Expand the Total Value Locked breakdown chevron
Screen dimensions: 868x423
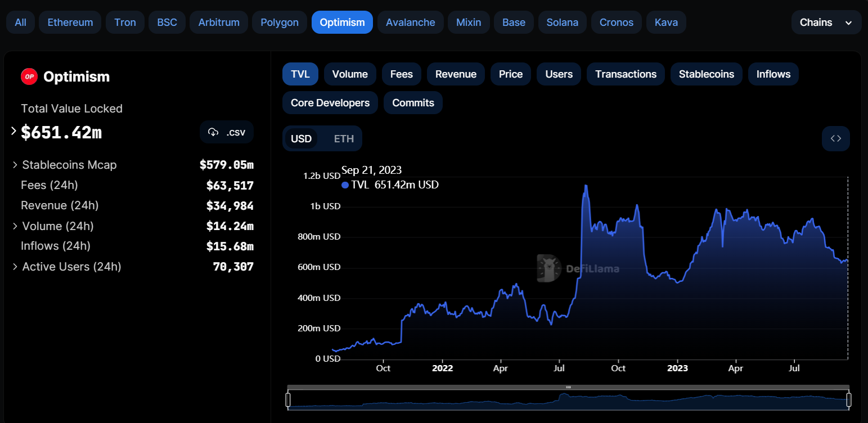click(x=14, y=131)
